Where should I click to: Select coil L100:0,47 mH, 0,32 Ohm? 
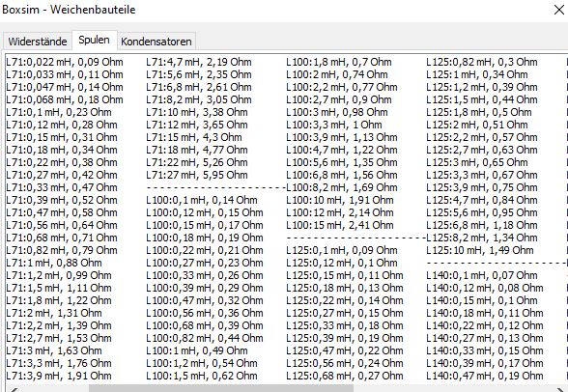205,300
